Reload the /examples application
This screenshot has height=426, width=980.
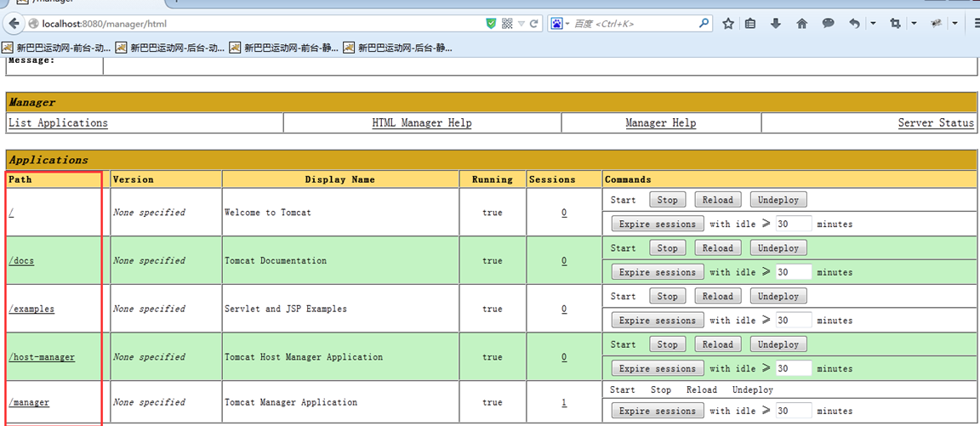click(717, 296)
